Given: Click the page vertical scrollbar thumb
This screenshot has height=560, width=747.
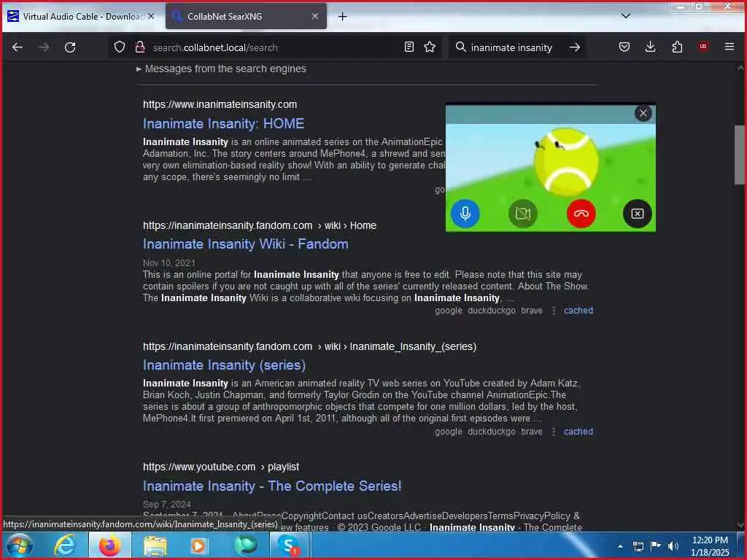Looking at the screenshot, I should pos(739,155).
